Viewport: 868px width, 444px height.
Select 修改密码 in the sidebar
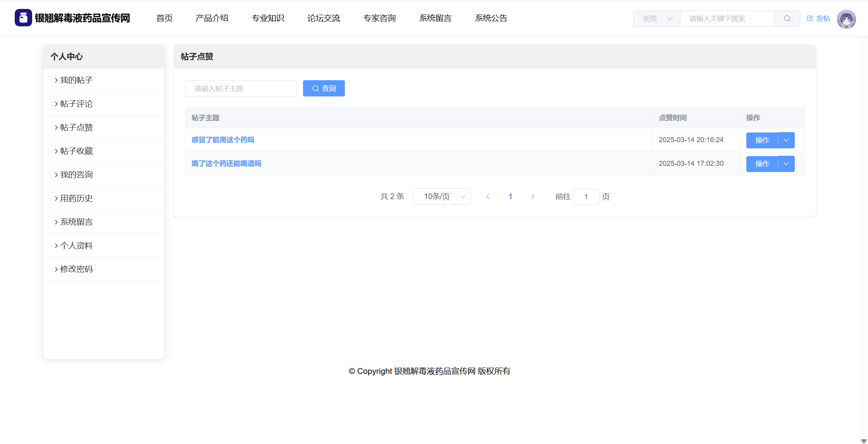point(76,269)
